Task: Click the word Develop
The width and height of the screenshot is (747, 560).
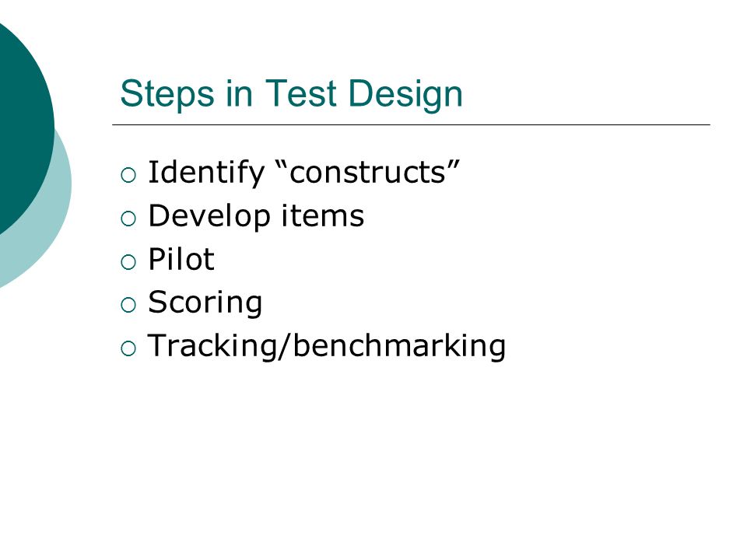Action: 209,216
